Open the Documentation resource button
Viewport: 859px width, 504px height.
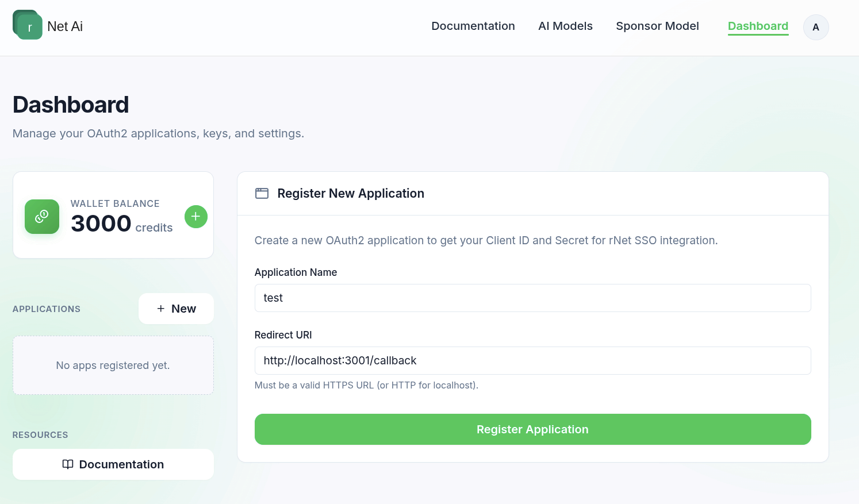tap(113, 464)
